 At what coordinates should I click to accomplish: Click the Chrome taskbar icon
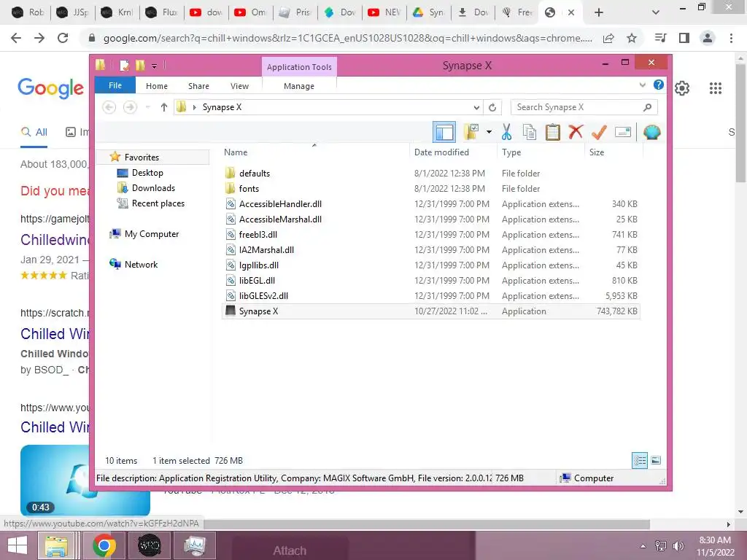click(104, 545)
